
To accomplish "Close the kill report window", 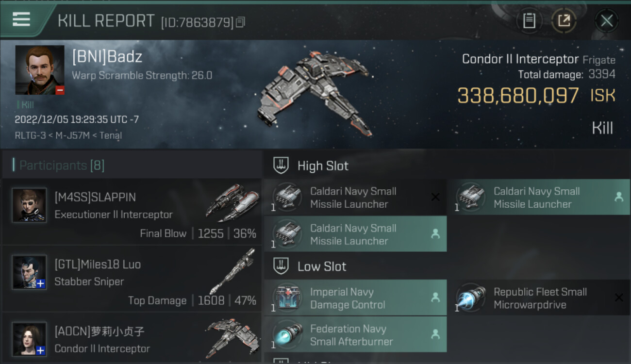I will pyautogui.click(x=607, y=21).
